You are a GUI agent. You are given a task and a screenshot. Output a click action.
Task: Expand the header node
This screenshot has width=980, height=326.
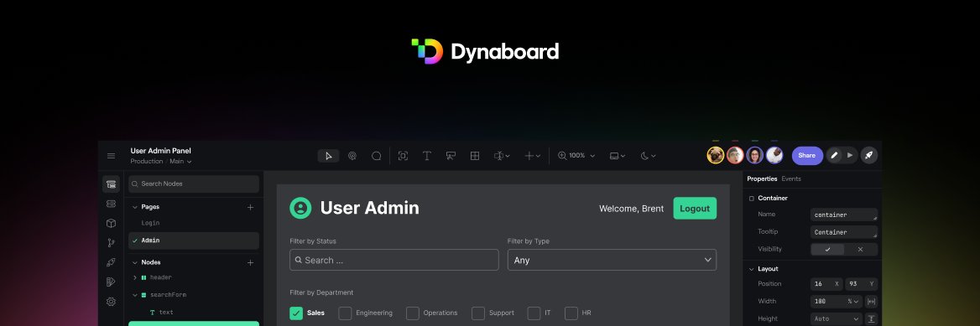(x=134, y=278)
